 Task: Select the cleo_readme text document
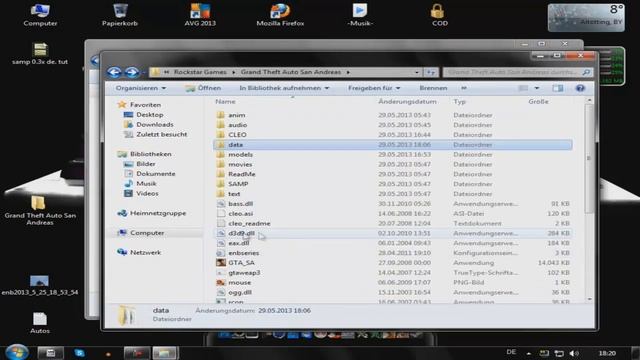point(392,223)
